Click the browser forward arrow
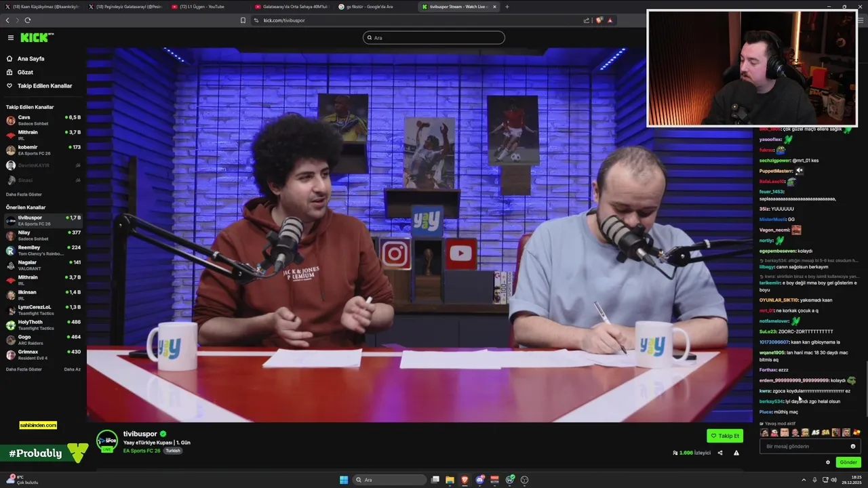The width and height of the screenshot is (868, 488). pyautogui.click(x=16, y=20)
